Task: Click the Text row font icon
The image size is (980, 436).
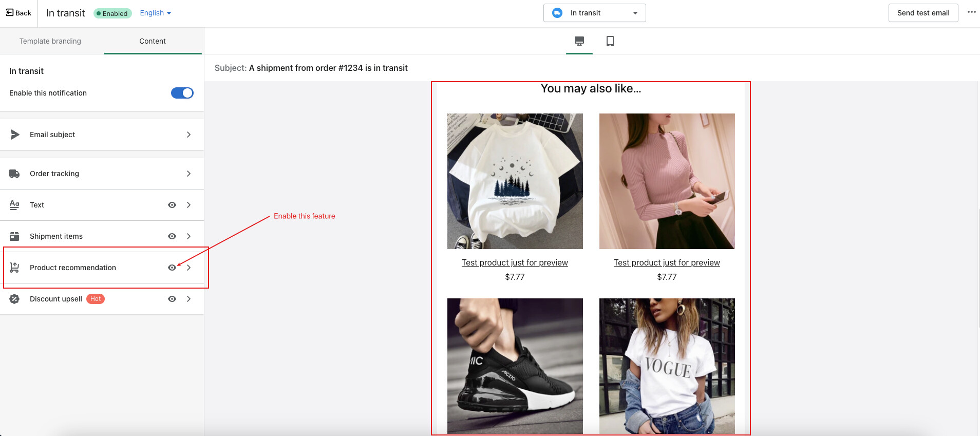Action: pos(14,205)
